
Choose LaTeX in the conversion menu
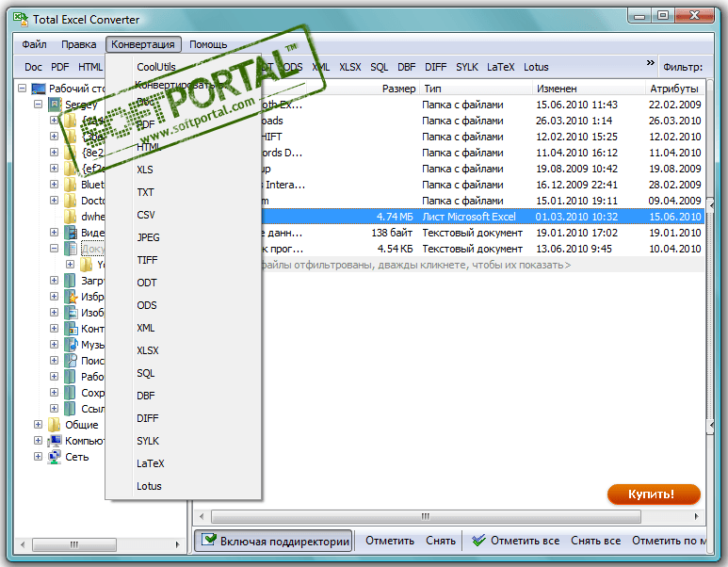pyautogui.click(x=151, y=463)
